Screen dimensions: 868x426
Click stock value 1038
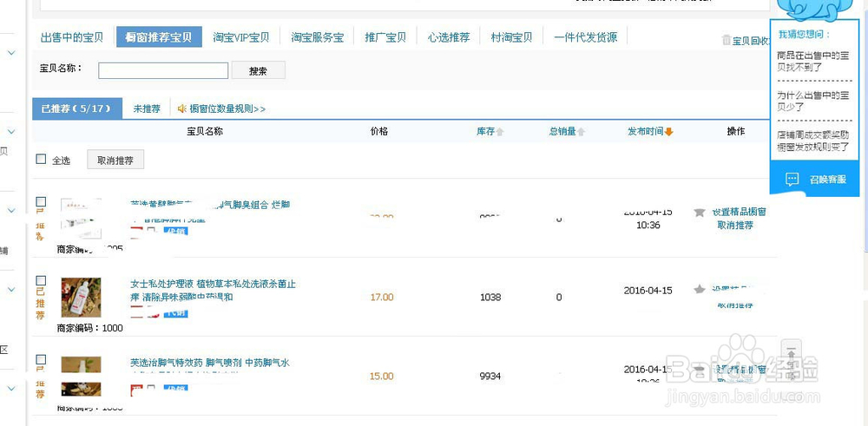point(490,297)
